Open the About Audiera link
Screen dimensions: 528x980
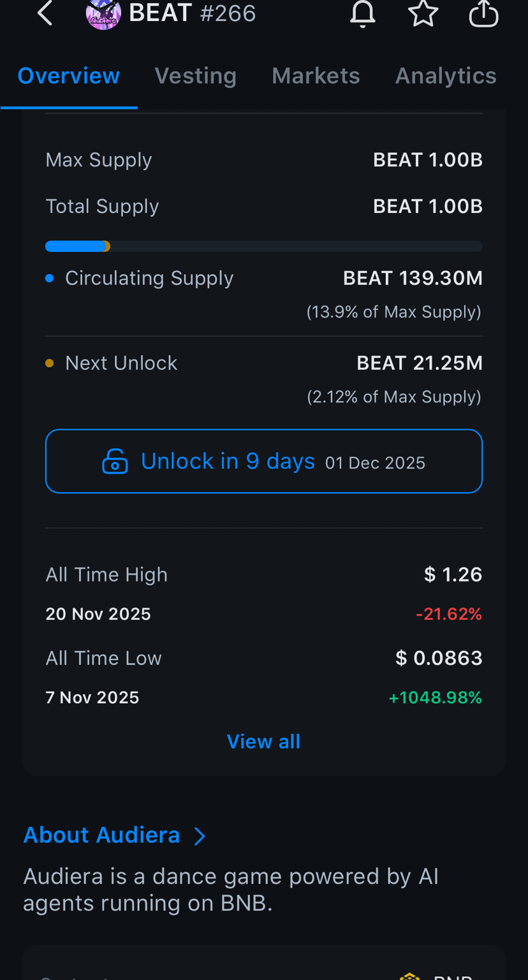[x=101, y=835]
